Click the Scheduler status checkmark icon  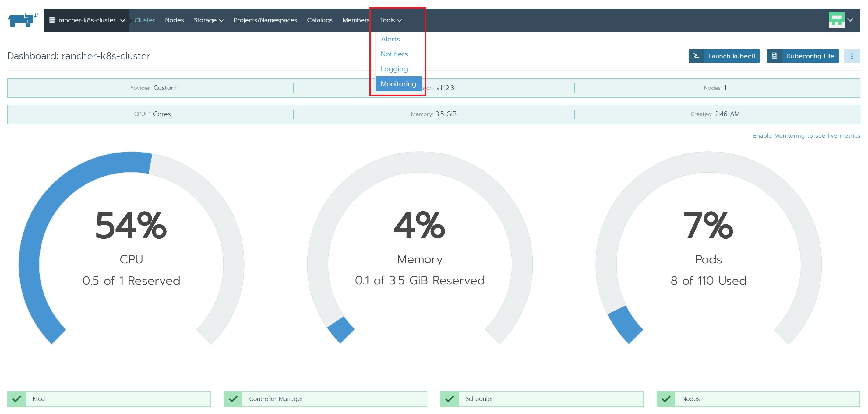point(449,399)
